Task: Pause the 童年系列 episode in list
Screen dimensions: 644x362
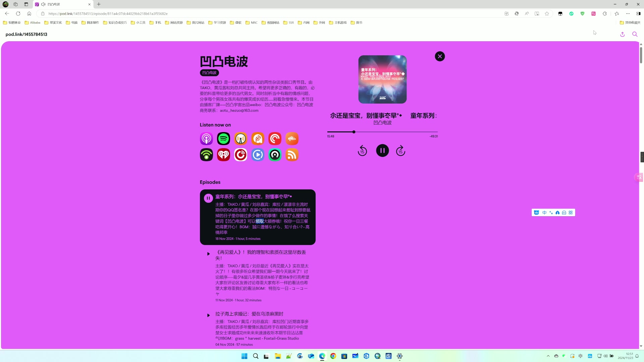Action: (208, 198)
